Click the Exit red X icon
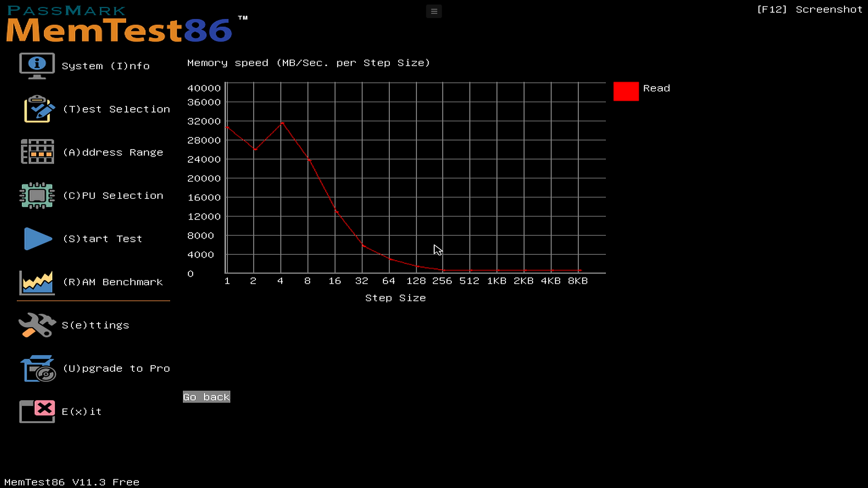Image resolution: width=868 pixels, height=488 pixels. 37,411
